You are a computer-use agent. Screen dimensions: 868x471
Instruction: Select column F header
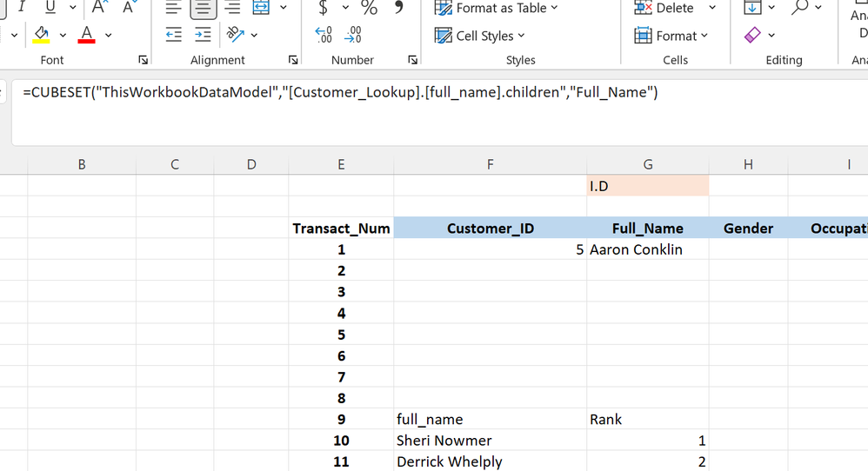point(491,164)
